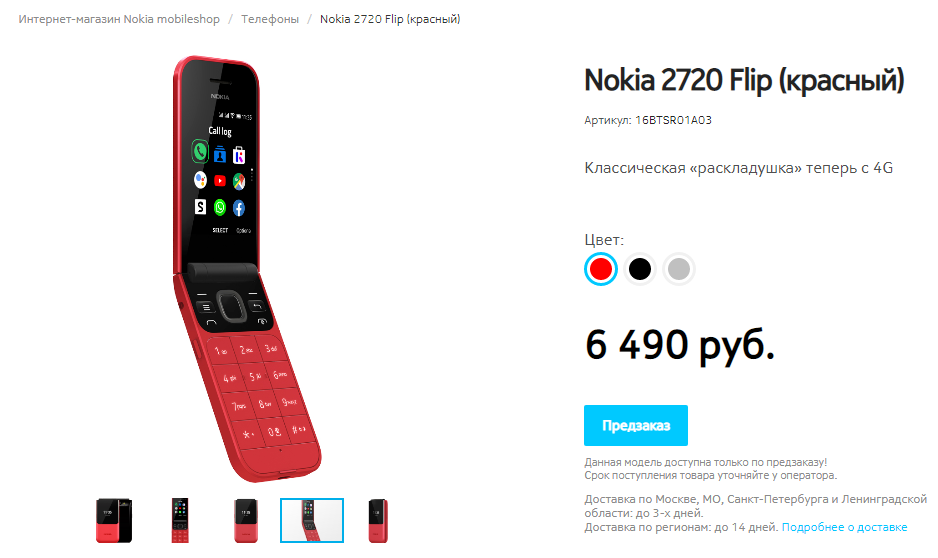This screenshot has height=558, width=938.
Task: Go to Телефоны breadcrumb category
Action: (270, 19)
